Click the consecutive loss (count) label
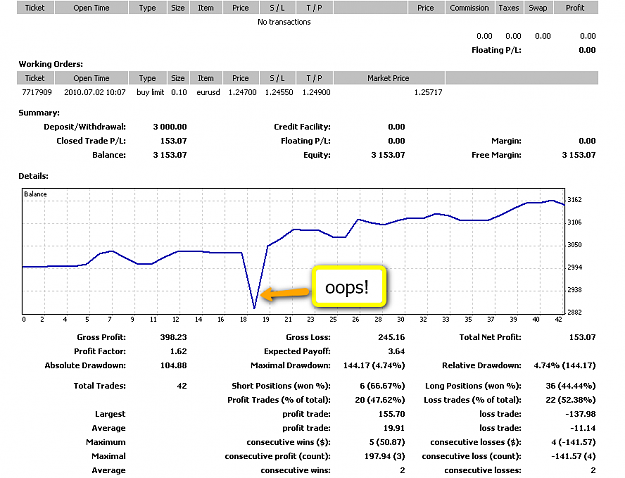Screen dimensions: 625x478 click(x=472, y=456)
